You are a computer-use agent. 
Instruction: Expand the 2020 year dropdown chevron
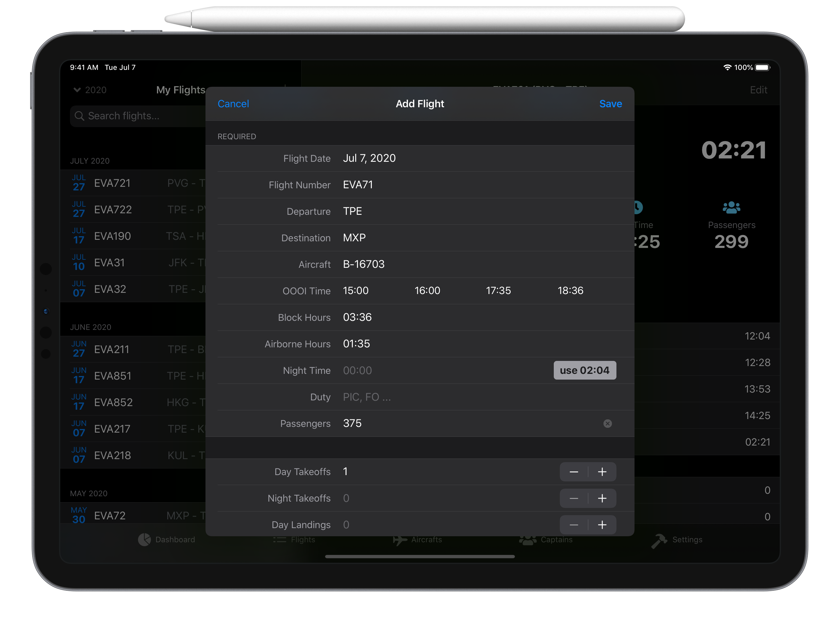coord(77,90)
